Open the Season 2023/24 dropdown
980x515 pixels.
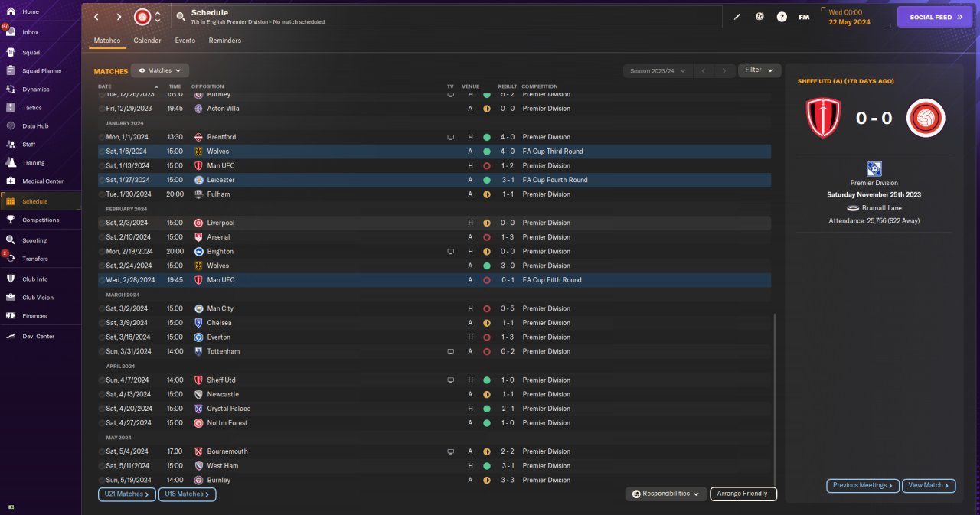pos(658,70)
